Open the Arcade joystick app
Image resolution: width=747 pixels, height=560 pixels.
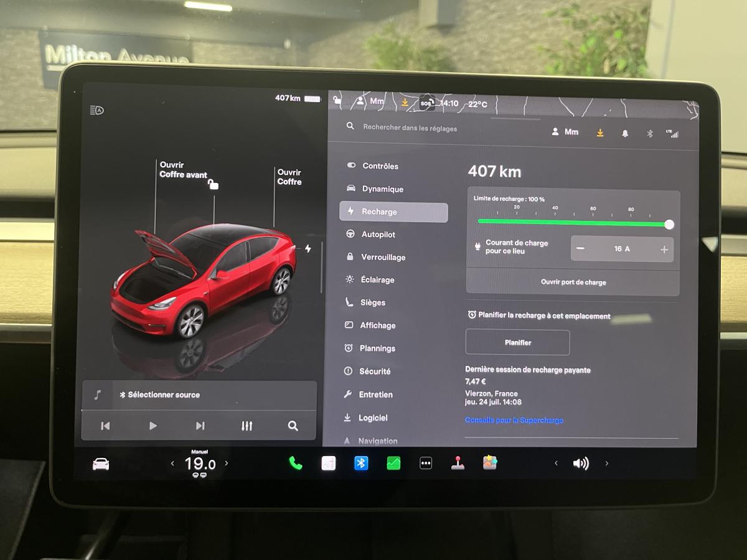point(458,463)
